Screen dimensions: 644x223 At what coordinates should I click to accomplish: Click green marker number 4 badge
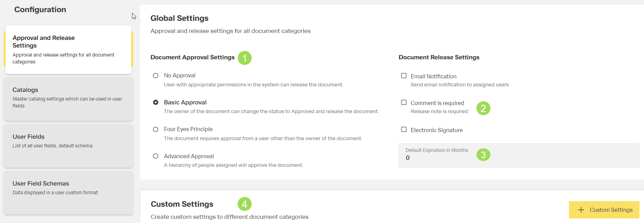[x=244, y=204]
